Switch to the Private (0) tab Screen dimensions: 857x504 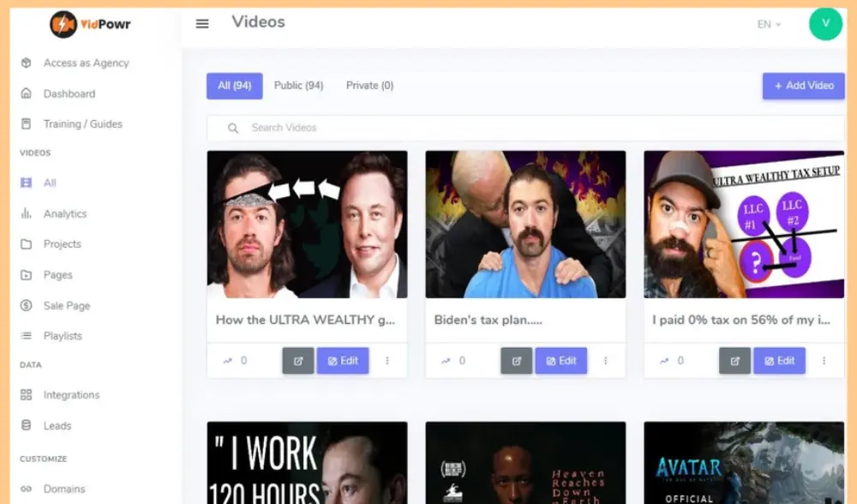369,86
